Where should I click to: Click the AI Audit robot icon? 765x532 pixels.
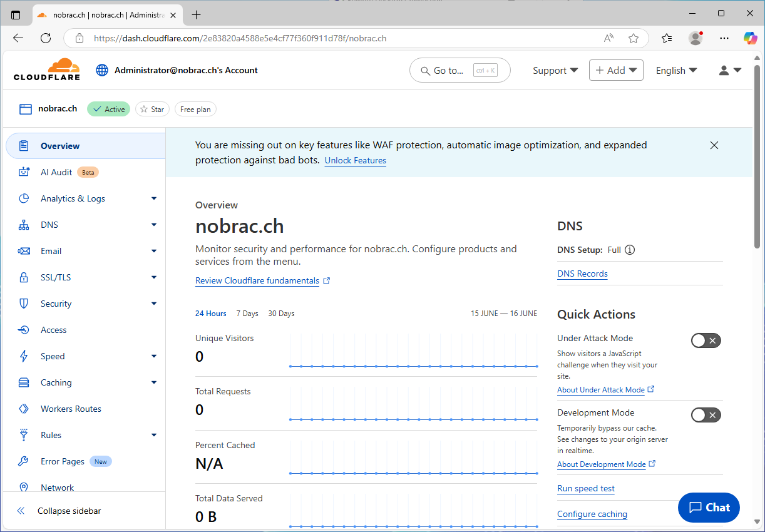pos(24,172)
